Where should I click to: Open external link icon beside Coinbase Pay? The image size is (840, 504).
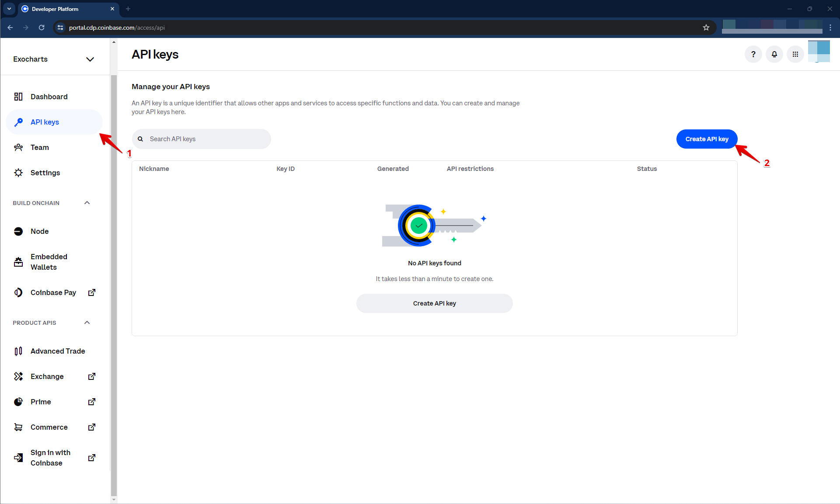point(92,292)
